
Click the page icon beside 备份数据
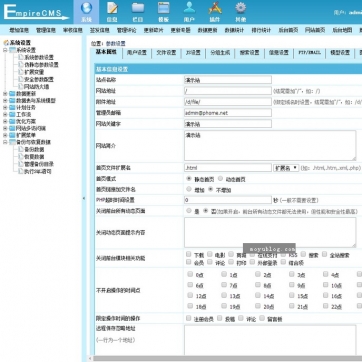pos(21,150)
